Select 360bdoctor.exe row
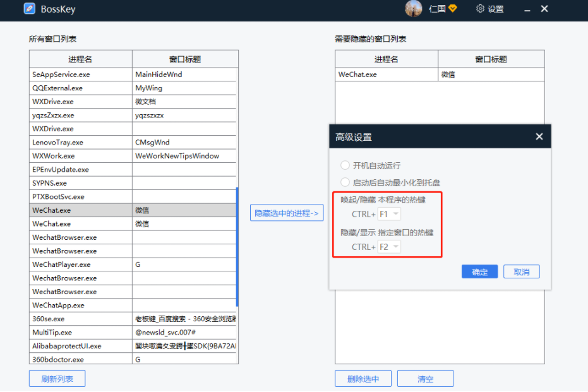Image resolution: width=588 pixels, height=392 pixels. (x=133, y=359)
